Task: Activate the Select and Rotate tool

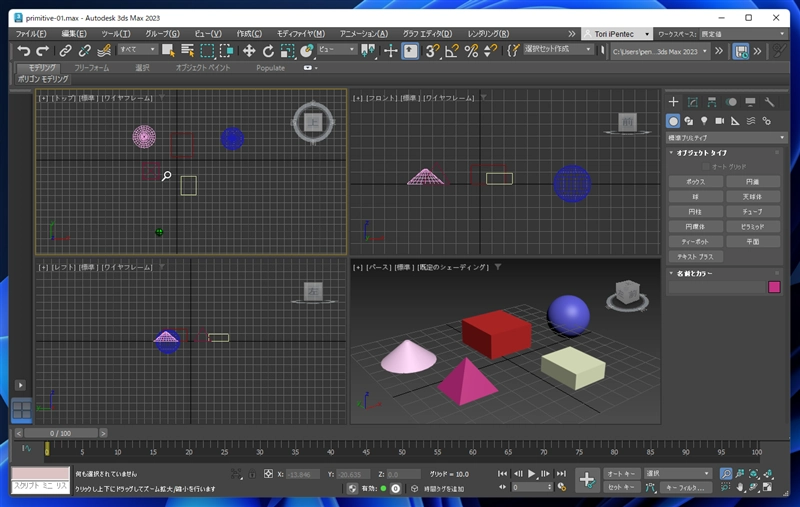Action: pos(268,50)
